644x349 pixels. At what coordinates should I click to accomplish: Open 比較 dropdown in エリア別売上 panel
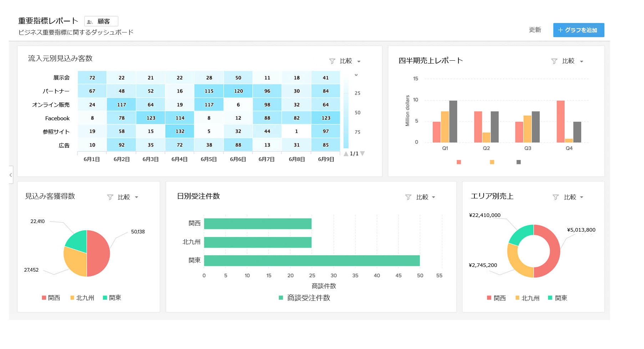[x=574, y=197]
